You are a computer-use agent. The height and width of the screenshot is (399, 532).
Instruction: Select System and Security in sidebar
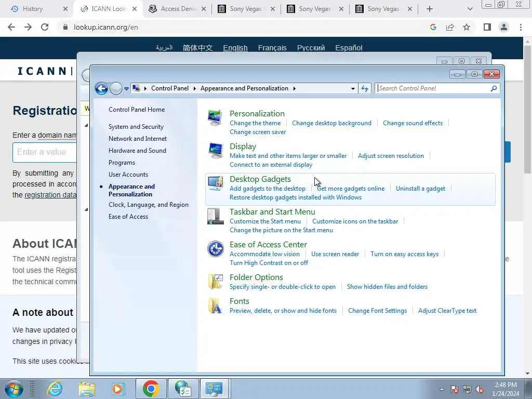136,127
